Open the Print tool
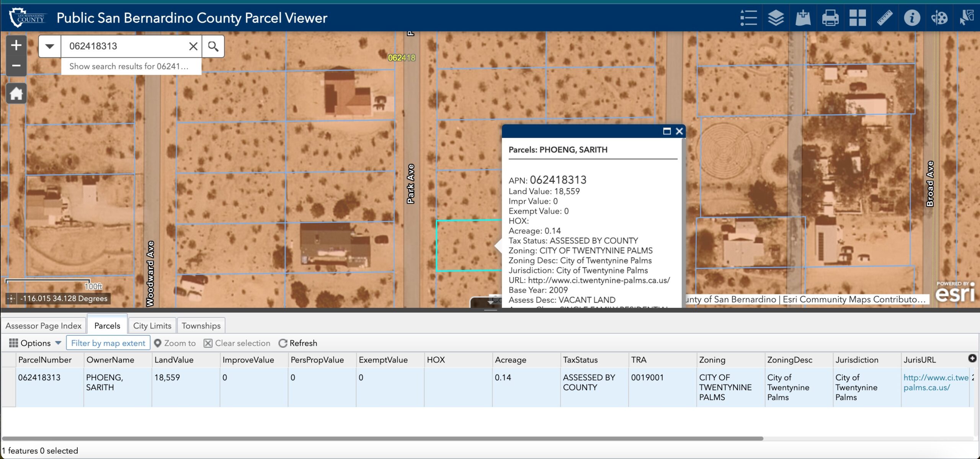 [830, 17]
